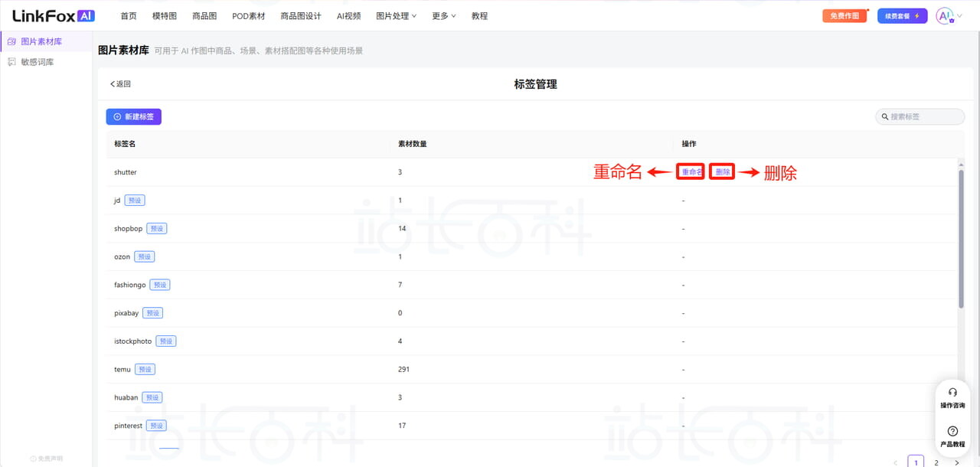980x467 pixels.
Task: Open the 教程 nav item
Action: click(x=479, y=16)
